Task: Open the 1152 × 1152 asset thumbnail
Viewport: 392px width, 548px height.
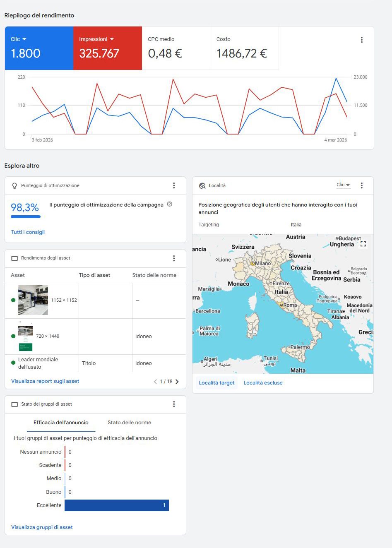Action: point(33,300)
